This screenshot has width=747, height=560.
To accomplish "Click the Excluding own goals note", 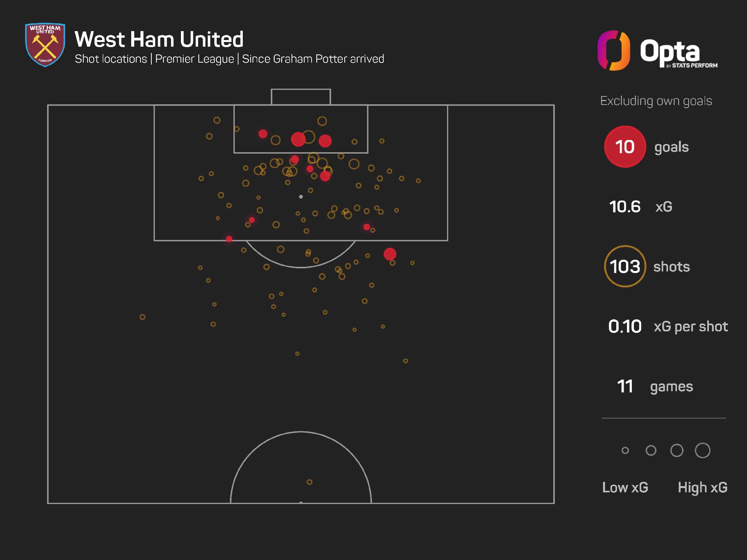I will [656, 101].
